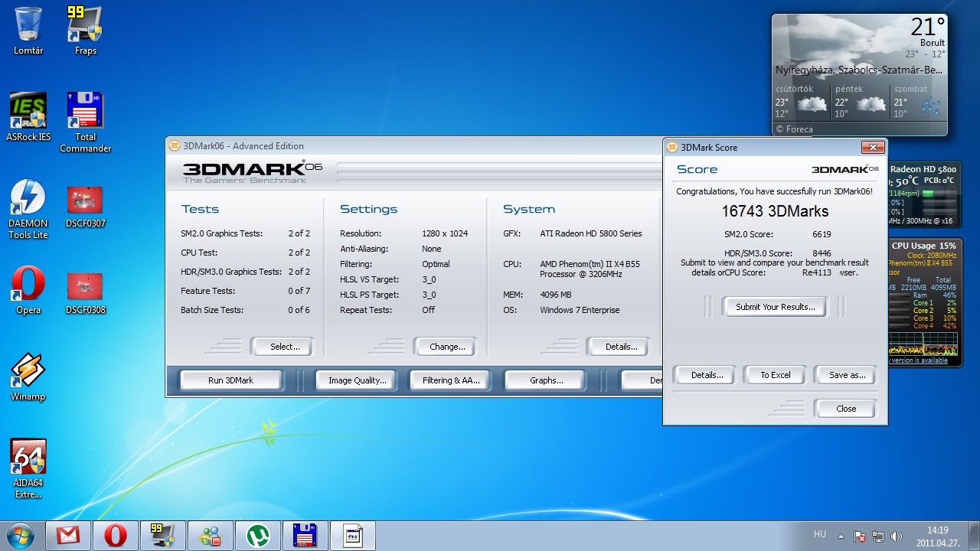
Task: Open the DSCF0308 image file
Action: click(86, 293)
